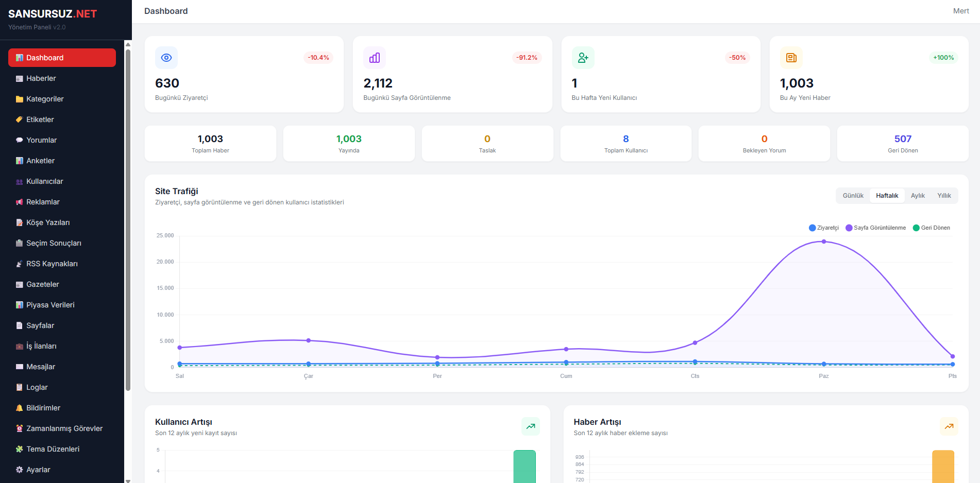Click the Yayında stat card
Viewport: 980px width, 483px height.
click(x=349, y=144)
